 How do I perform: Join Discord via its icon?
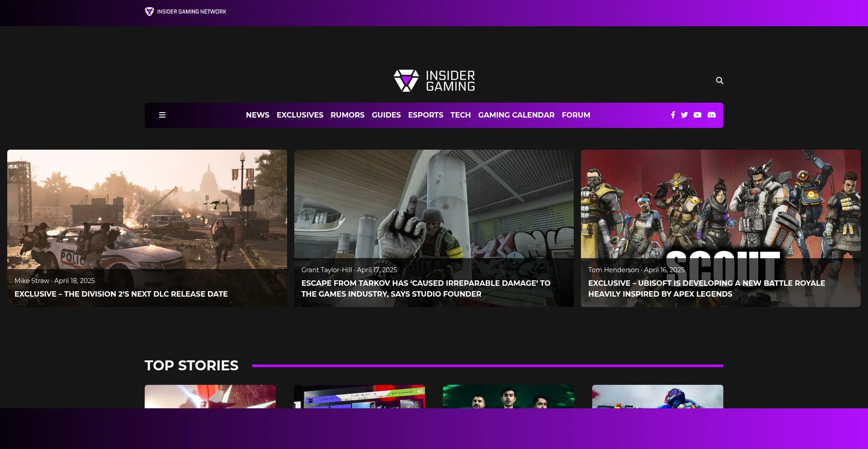click(x=712, y=115)
